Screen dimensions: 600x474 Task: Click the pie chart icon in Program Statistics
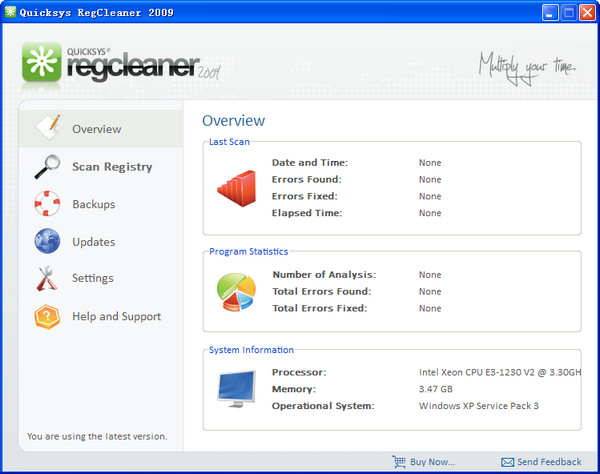pyautogui.click(x=236, y=292)
